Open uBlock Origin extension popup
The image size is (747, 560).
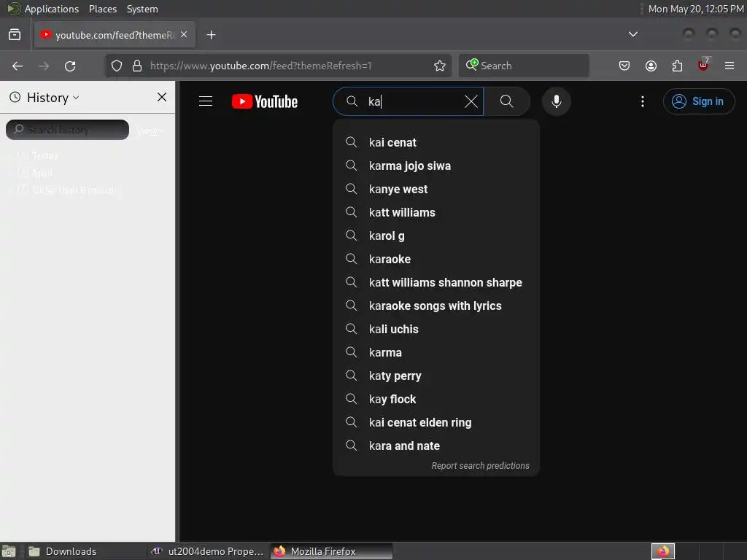[703, 65]
